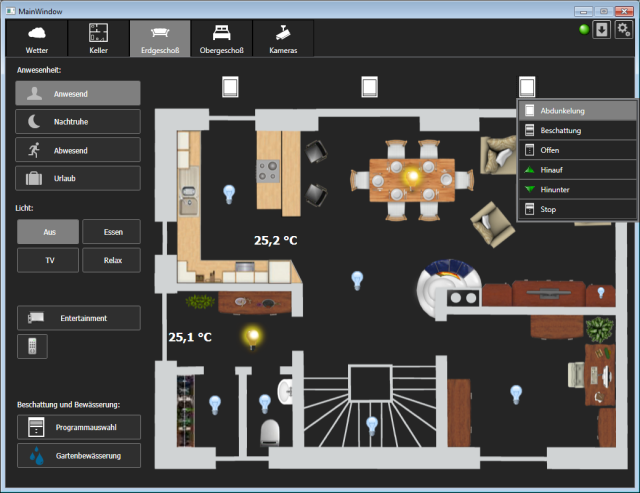Toggle the living room center bulb
This screenshot has width=640, height=493.
pyautogui.click(x=357, y=280)
